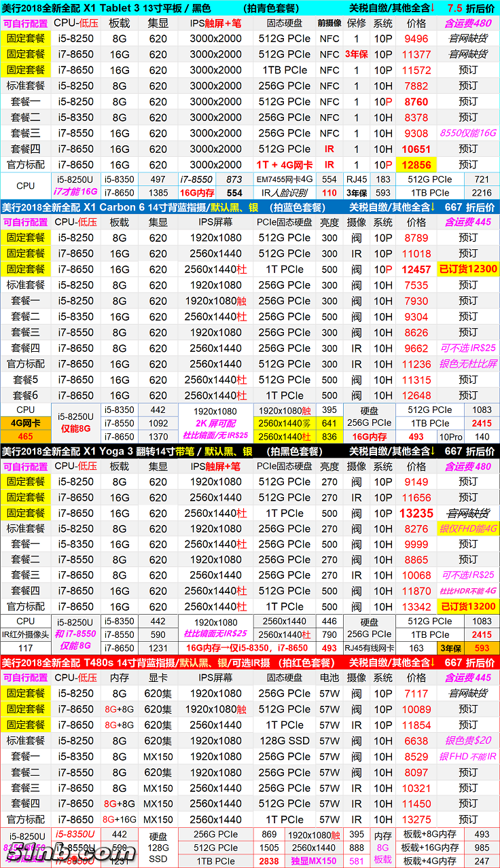Click the X1 Carbon 6 14寸 section header

[250, 207]
